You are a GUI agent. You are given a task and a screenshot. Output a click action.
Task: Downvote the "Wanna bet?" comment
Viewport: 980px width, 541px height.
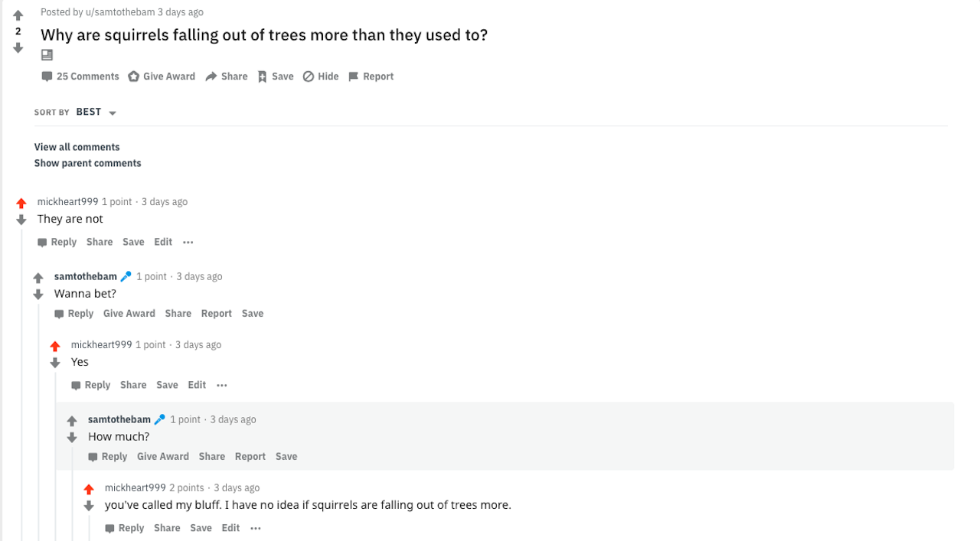38,295
